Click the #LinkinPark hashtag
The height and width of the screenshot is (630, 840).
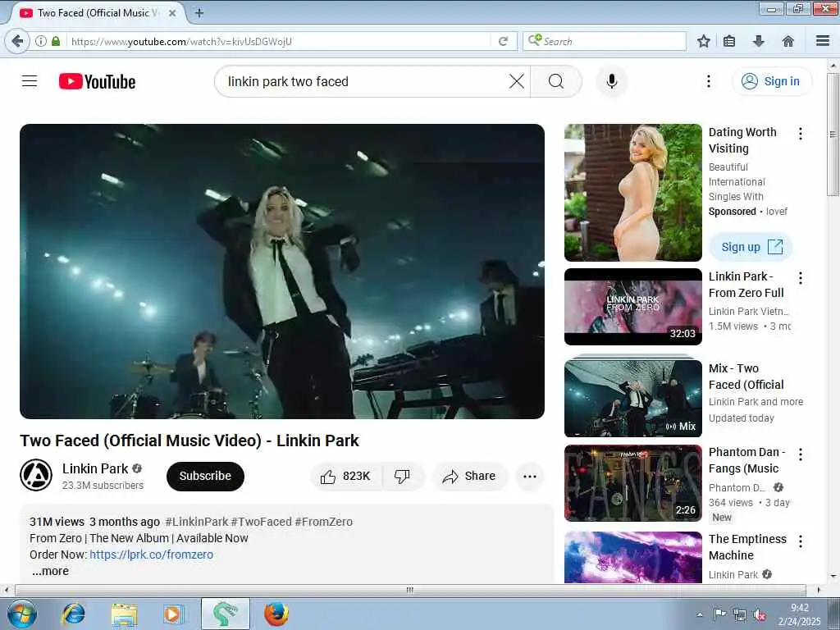(x=197, y=522)
